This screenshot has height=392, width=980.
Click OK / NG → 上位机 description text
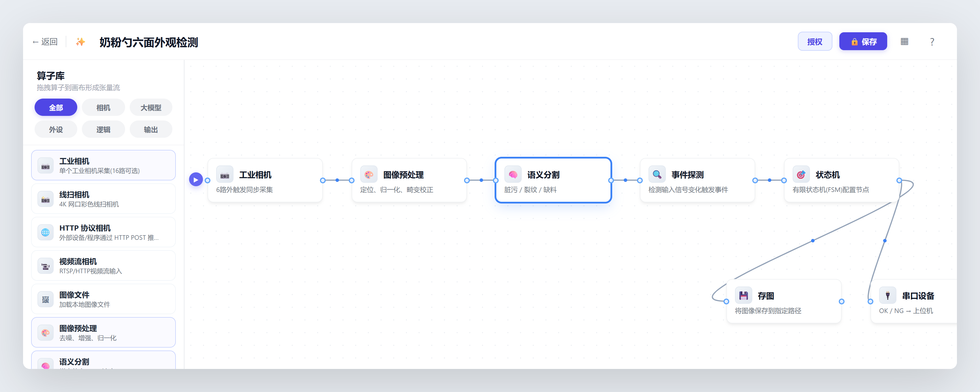point(906,310)
